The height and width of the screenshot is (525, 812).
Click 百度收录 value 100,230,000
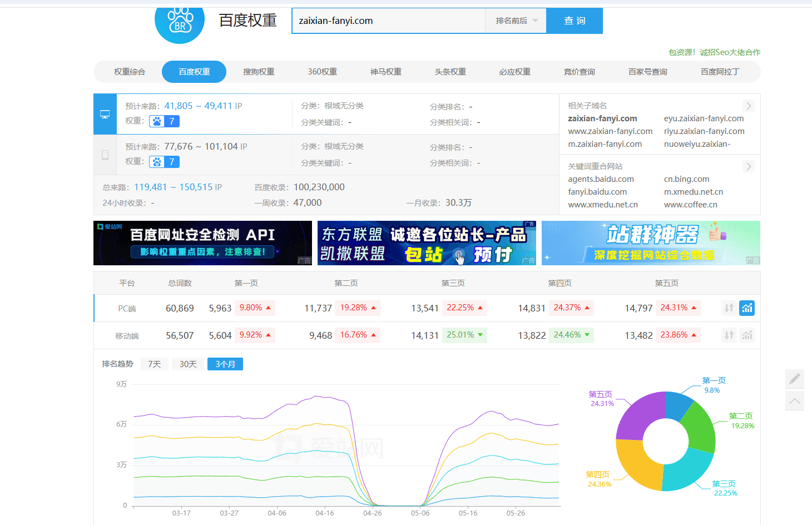tap(319, 187)
